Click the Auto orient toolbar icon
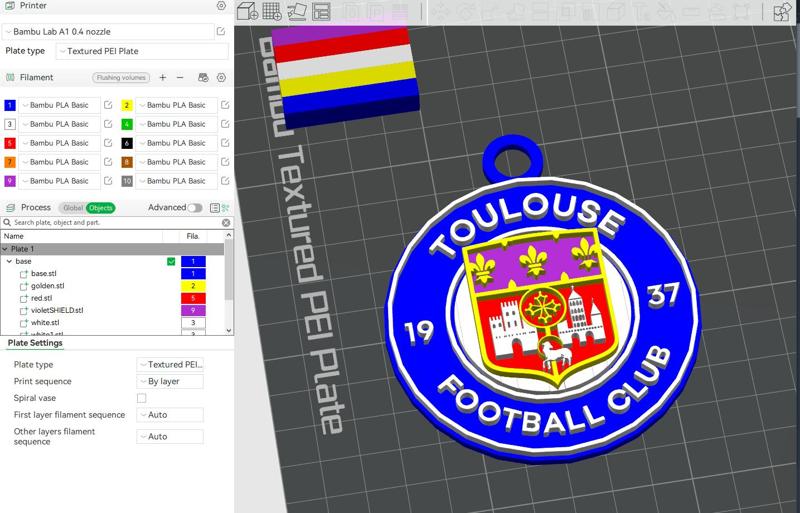The height and width of the screenshot is (513, 800). tap(297, 11)
